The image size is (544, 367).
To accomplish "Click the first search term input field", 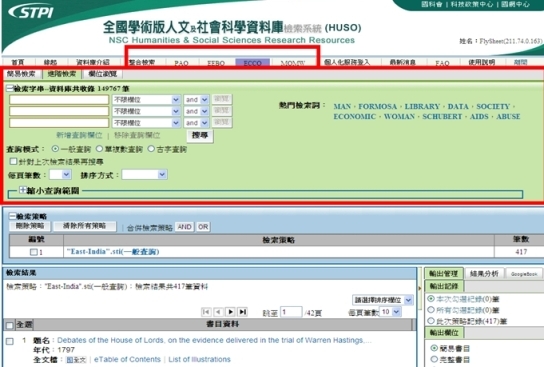I will tap(59, 100).
